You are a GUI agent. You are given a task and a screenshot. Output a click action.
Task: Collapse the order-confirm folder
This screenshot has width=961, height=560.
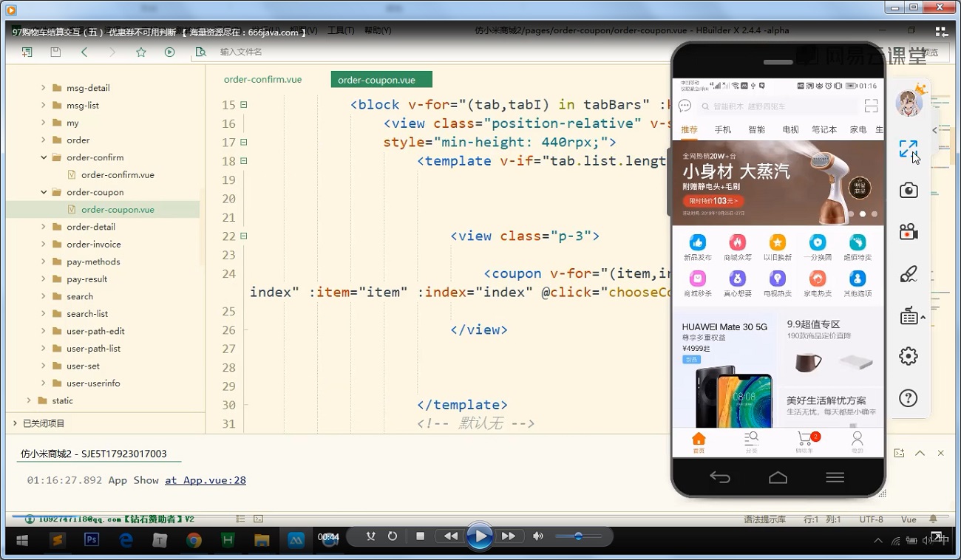tap(44, 157)
